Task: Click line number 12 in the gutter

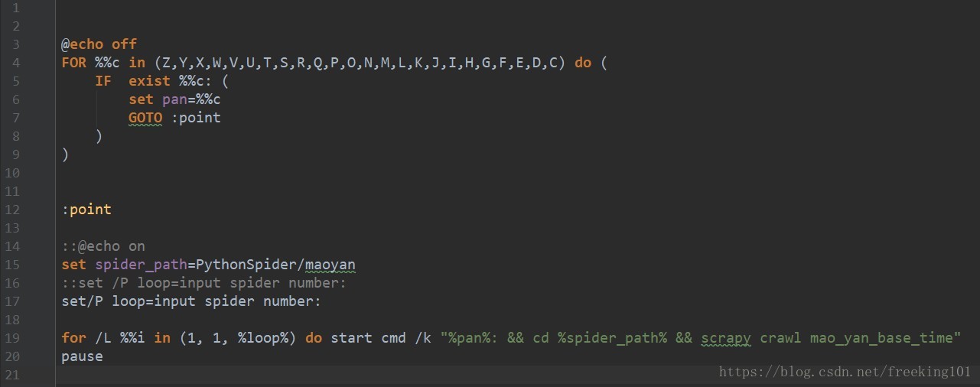Action: (12, 210)
